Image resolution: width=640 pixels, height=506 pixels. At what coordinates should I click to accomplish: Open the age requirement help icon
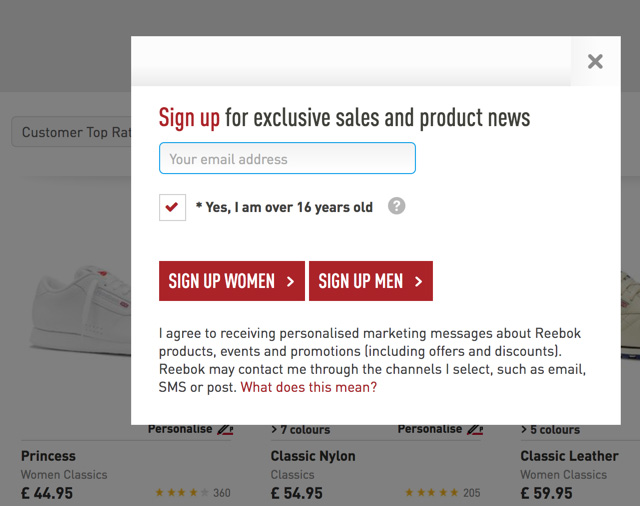point(396,206)
